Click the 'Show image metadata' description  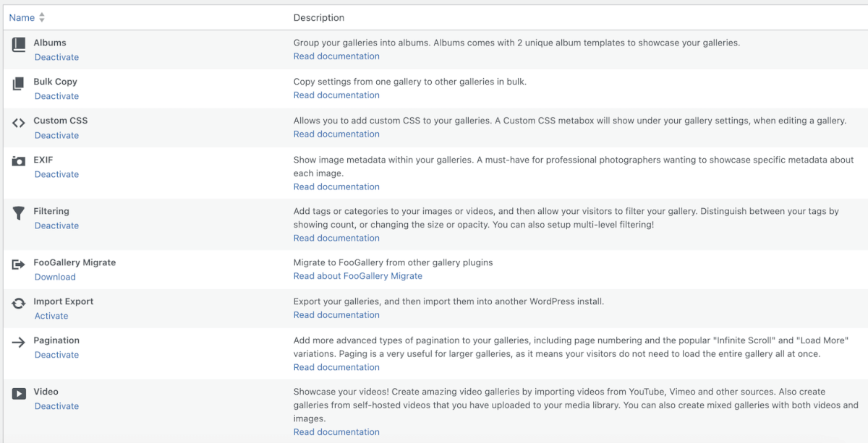(574, 166)
